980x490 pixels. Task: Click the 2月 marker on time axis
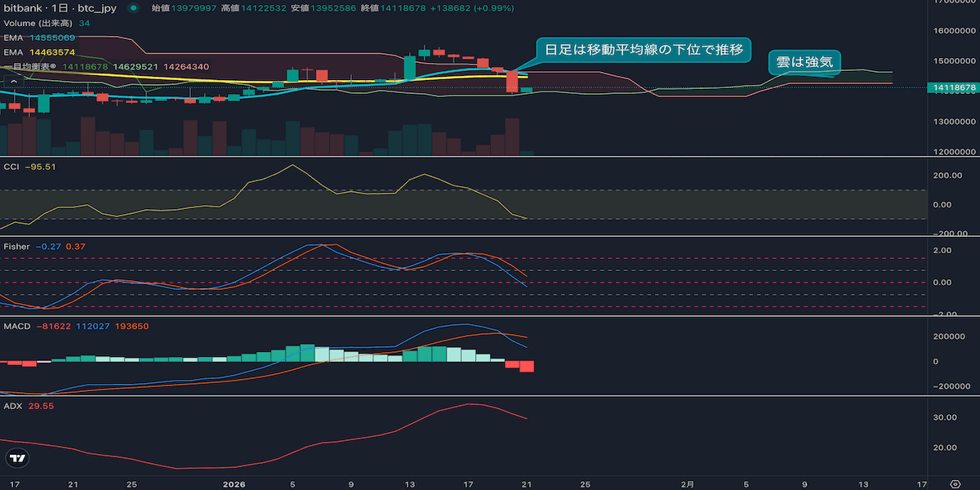[687, 483]
